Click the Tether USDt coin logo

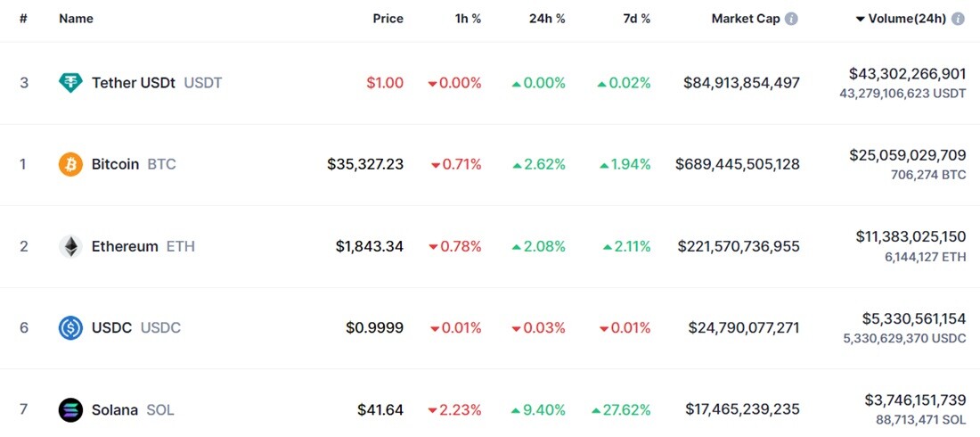pos(70,83)
